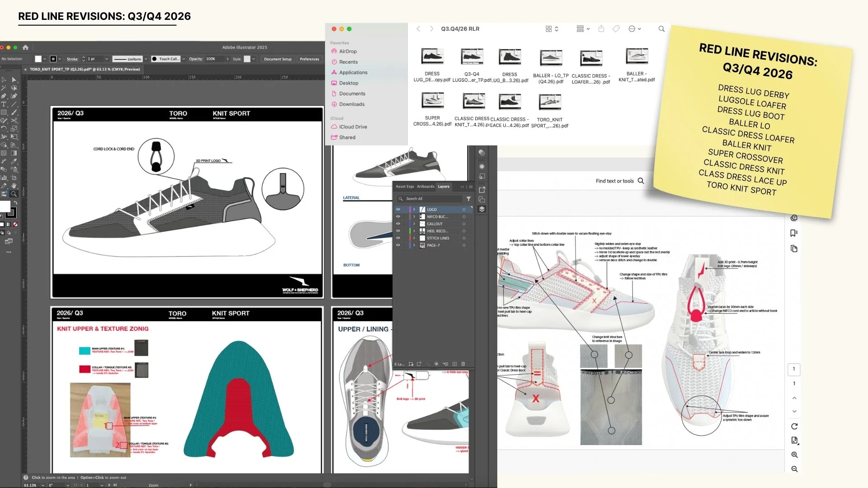Click the Layers panel filter icon

[468, 199]
